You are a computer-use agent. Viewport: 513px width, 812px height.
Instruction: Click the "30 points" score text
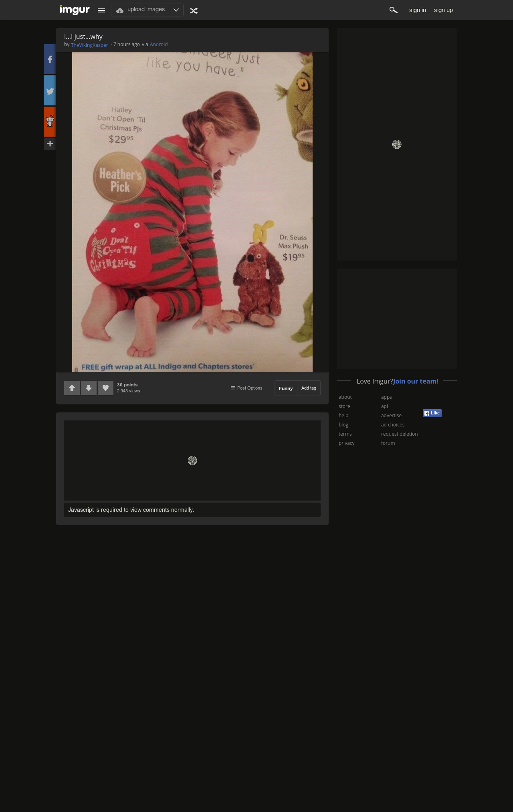click(x=127, y=385)
